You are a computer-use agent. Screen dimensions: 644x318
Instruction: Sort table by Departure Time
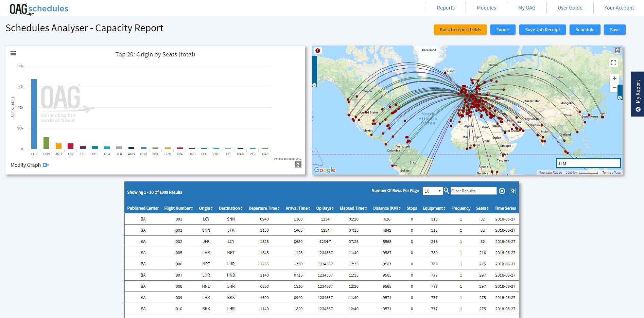coord(264,208)
